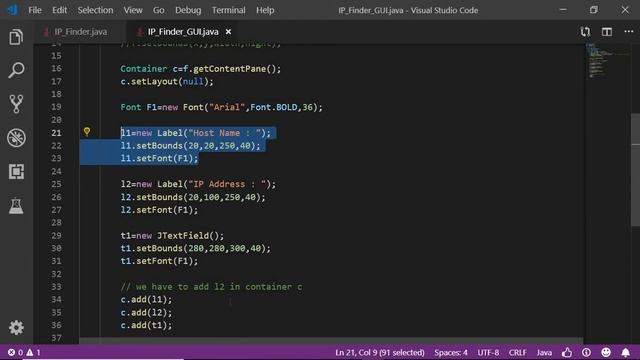
Task: Click the 'Host Name : ' label line
Action: click(x=195, y=133)
